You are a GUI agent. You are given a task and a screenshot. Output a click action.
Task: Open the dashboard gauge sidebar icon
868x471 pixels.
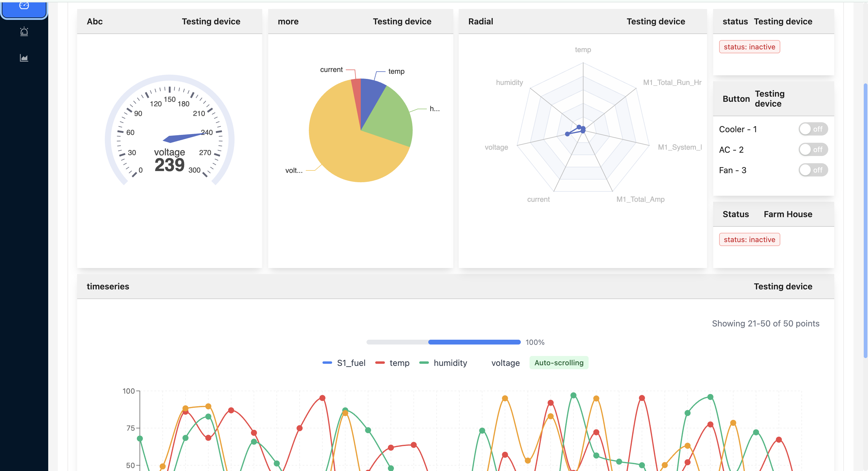point(24,6)
